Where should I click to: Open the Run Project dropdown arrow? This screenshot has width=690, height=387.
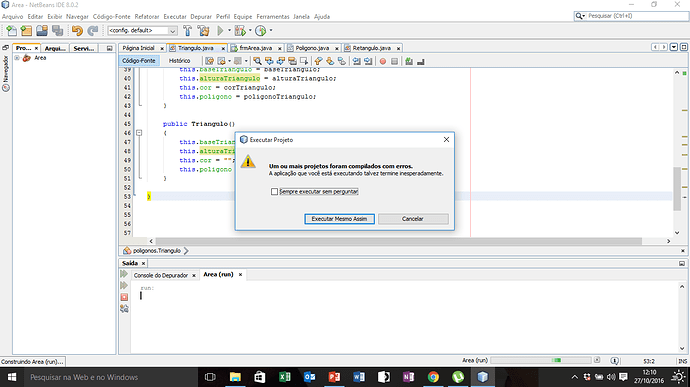pyautogui.click(x=229, y=31)
